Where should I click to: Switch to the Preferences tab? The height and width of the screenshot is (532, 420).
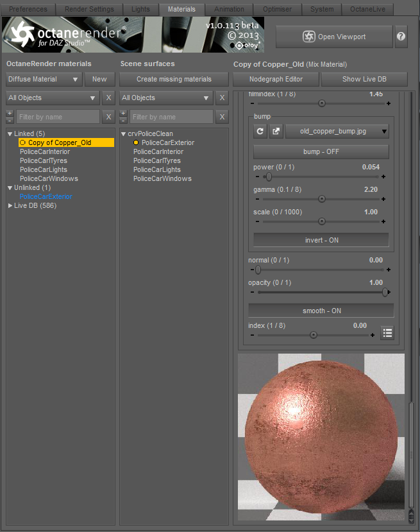pos(28,9)
